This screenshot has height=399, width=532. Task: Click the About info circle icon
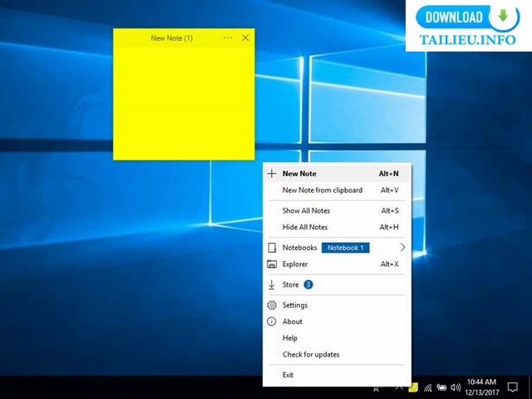pos(272,322)
